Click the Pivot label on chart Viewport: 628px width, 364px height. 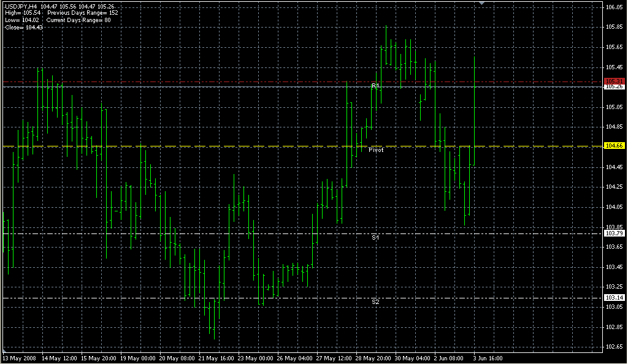coord(376,150)
